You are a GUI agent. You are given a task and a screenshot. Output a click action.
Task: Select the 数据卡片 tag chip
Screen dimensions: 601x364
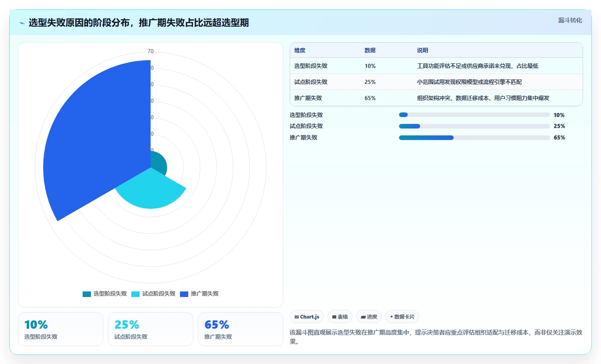point(402,317)
